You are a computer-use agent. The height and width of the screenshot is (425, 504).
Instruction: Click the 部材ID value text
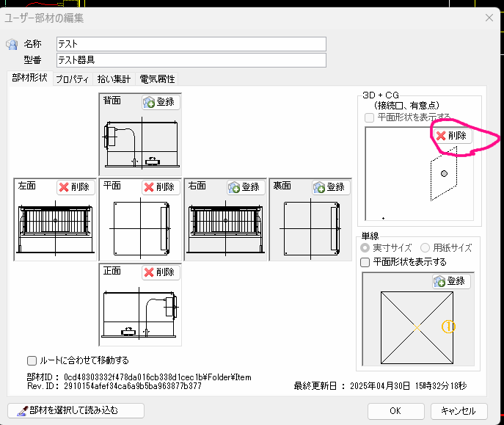(158, 377)
